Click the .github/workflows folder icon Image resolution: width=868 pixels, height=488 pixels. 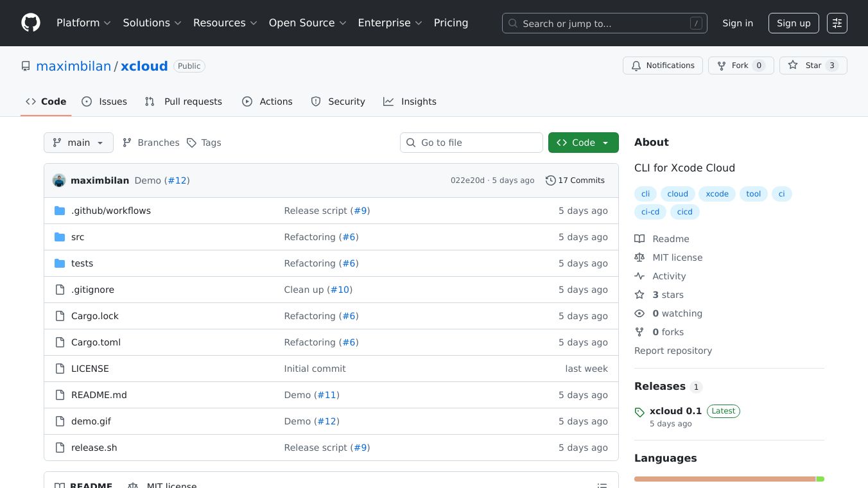click(60, 211)
